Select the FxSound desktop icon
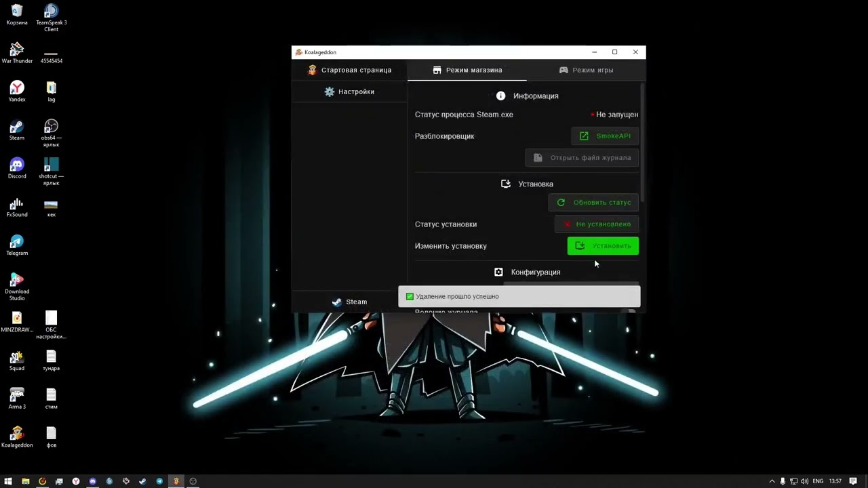This screenshot has width=868, height=488. 17,207
